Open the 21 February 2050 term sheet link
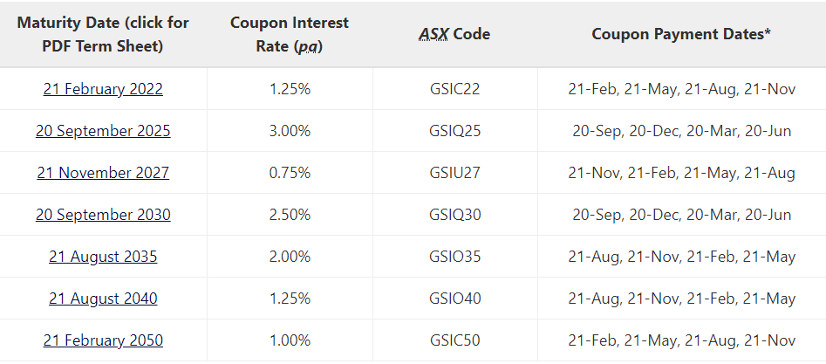The image size is (826, 364). pyautogui.click(x=103, y=341)
